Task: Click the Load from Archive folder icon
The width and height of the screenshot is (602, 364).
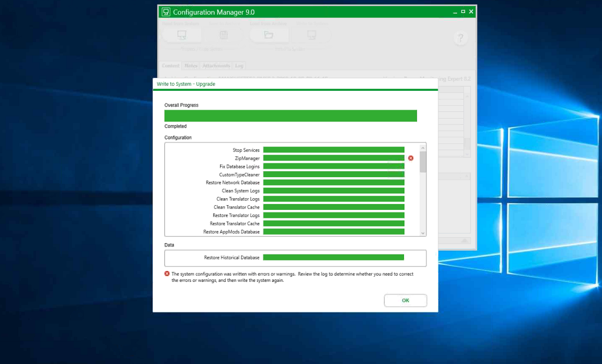Action: tap(269, 35)
